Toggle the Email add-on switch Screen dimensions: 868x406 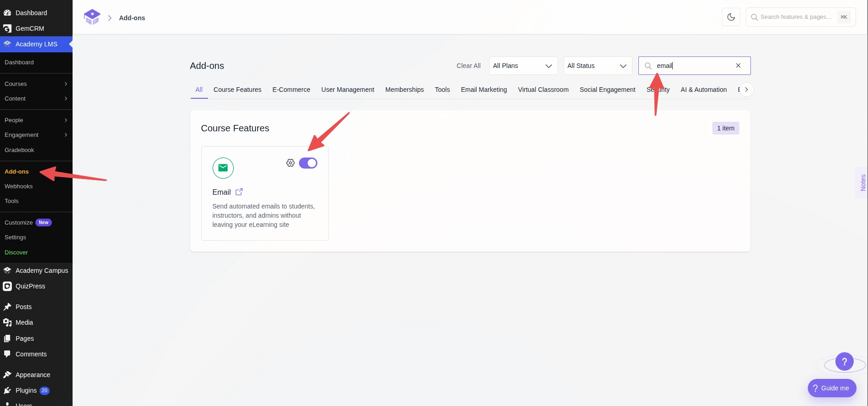pos(308,163)
